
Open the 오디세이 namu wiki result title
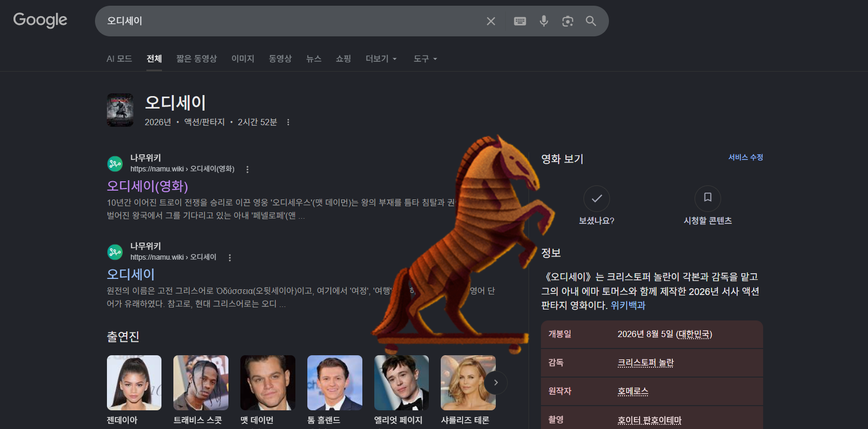click(x=131, y=274)
